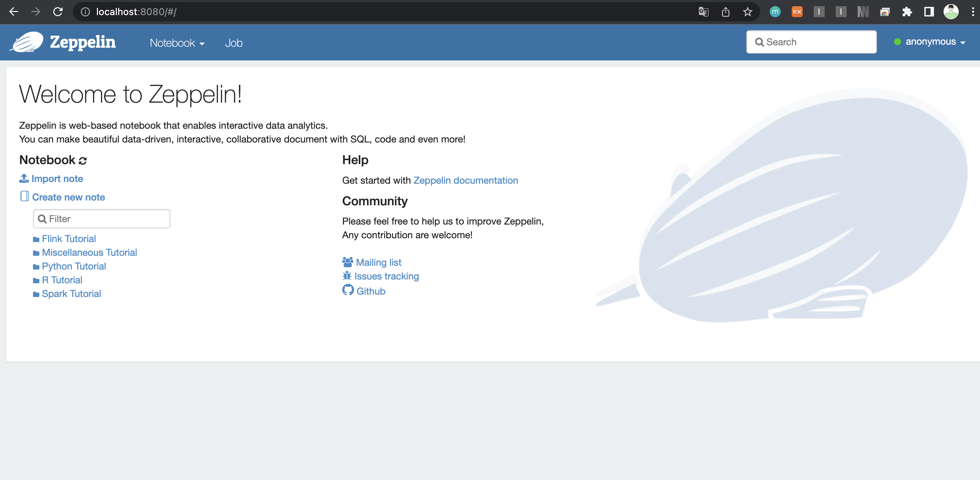Open the Python Tutorial folder

point(74,266)
